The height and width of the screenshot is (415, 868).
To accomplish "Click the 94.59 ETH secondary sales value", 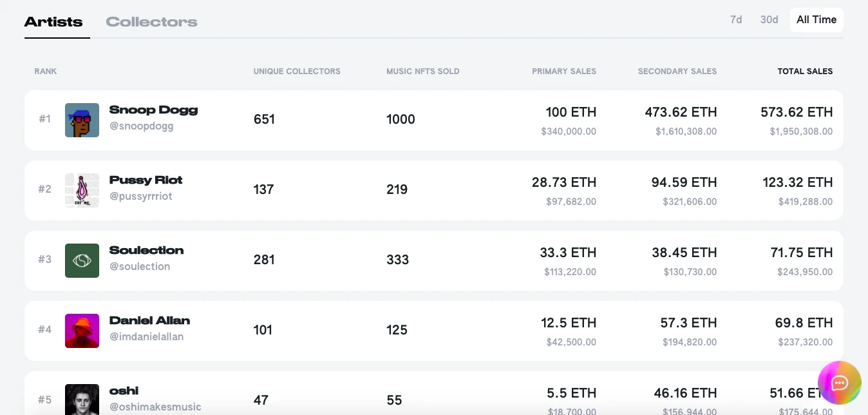I will (x=684, y=182).
